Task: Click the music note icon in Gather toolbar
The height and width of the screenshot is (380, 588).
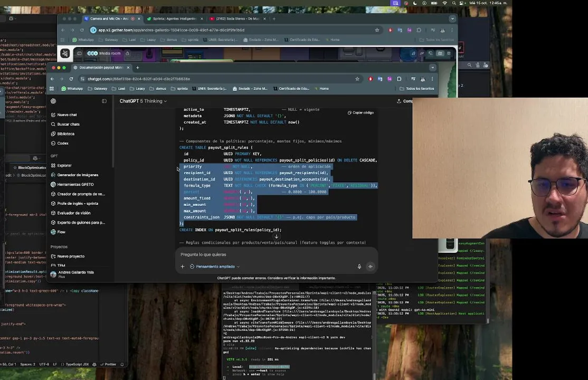Action: click(413, 53)
